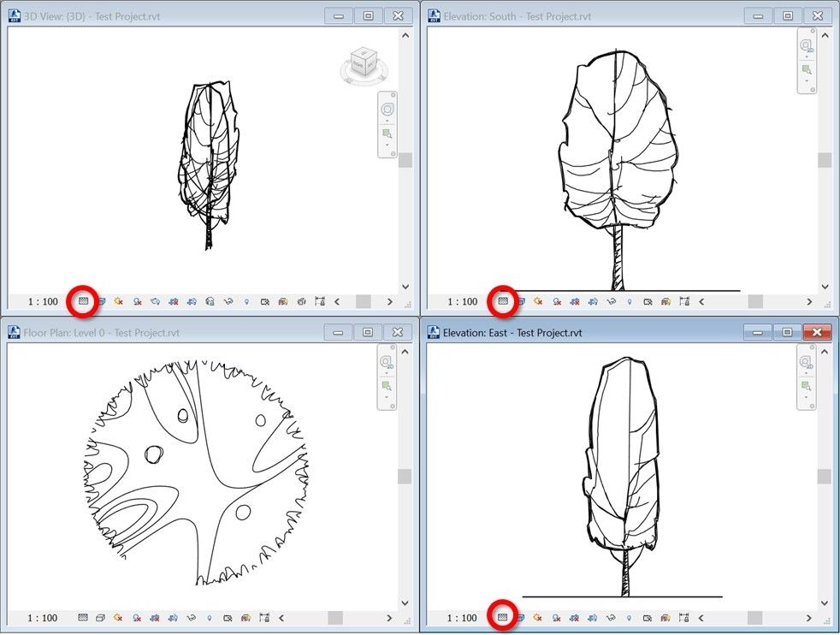
Task: Minimize the Floor Plan: Level 0 window
Action: coord(338,332)
